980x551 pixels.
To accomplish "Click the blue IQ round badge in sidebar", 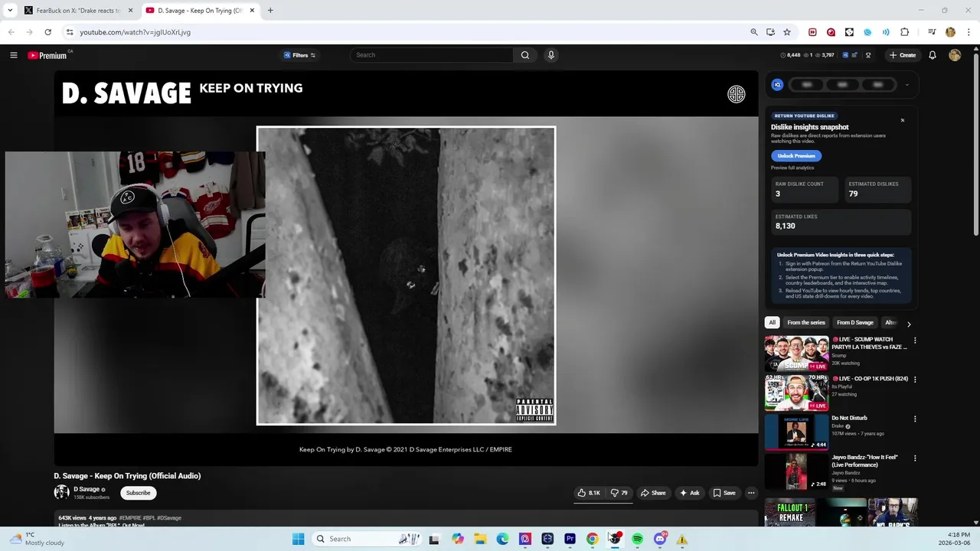I will [777, 85].
